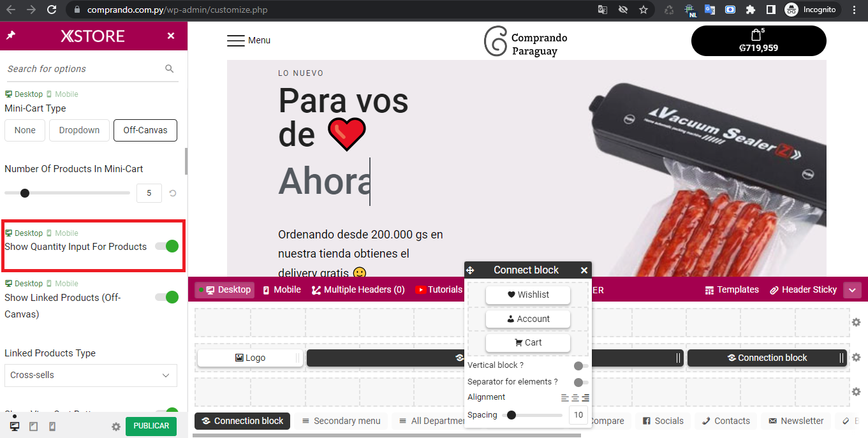Open the cart button showing ₲719,959
This screenshot has height=438, width=868.
point(759,41)
